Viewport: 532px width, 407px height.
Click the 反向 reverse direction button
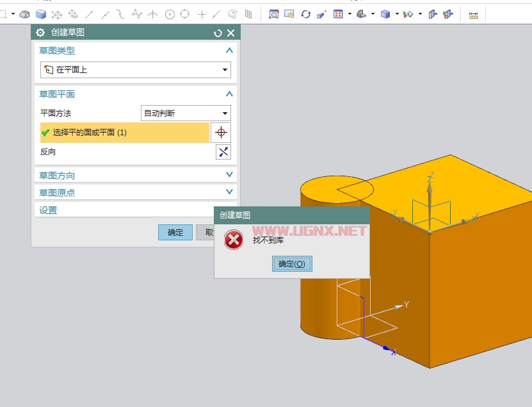pyautogui.click(x=223, y=152)
